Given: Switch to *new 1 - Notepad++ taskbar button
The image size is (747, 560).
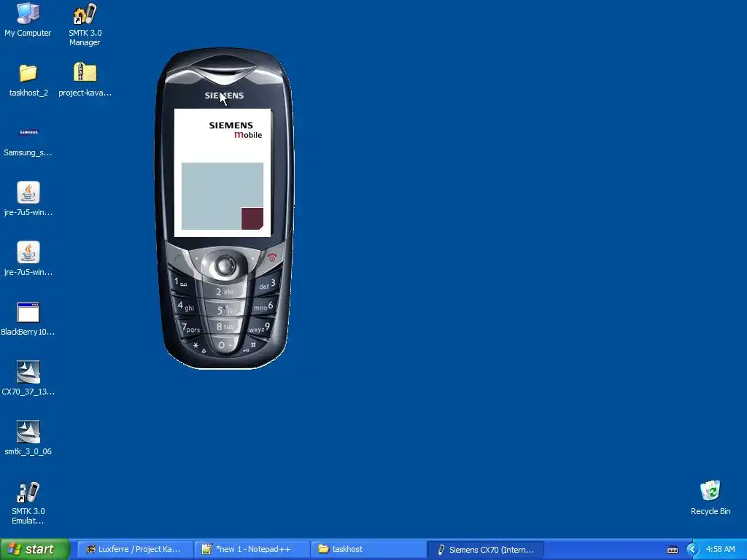Looking at the screenshot, I should [x=252, y=549].
